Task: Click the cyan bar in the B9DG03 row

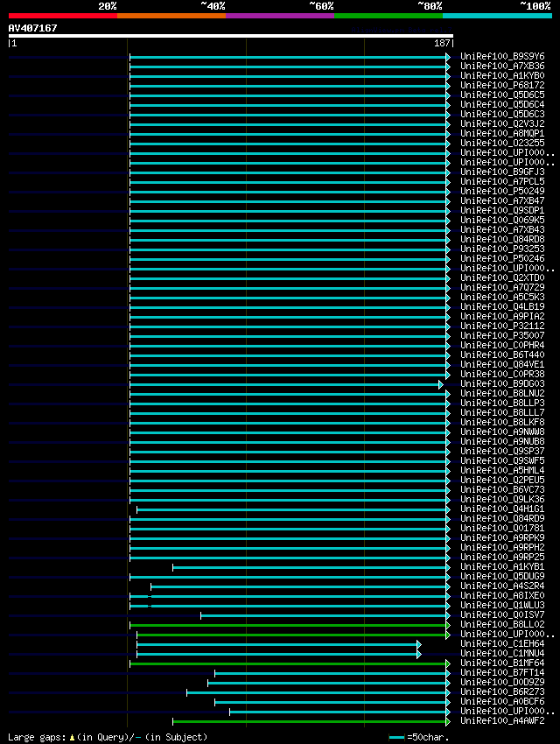Action: point(286,384)
